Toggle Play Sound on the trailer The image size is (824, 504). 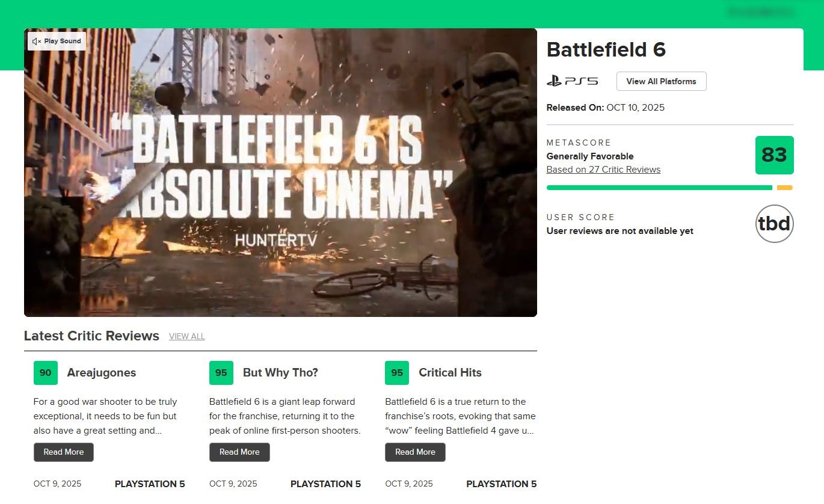[57, 41]
